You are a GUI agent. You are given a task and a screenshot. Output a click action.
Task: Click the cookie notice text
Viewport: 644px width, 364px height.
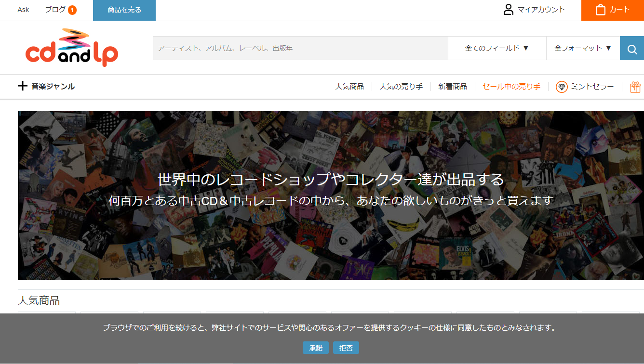coord(331,328)
